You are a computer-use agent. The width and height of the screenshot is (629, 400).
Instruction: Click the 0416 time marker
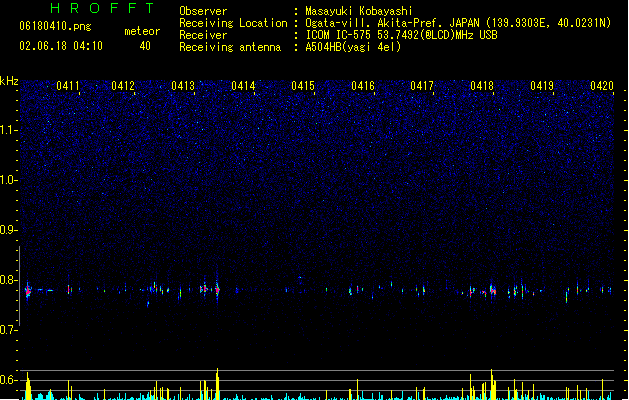tap(363, 86)
